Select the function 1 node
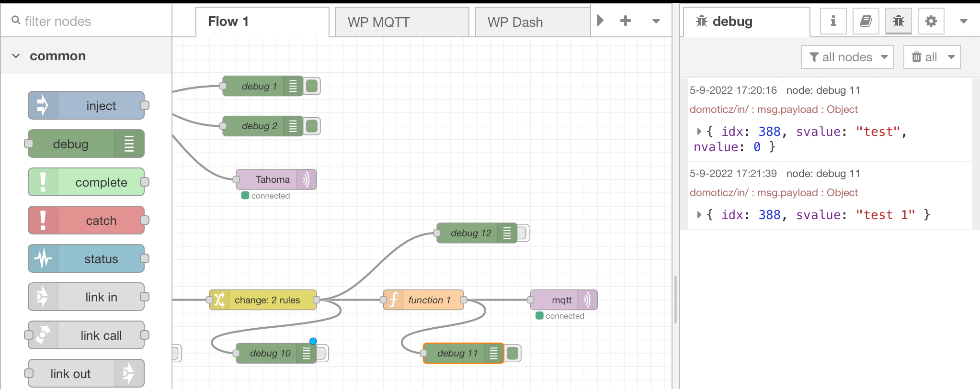 pos(423,300)
